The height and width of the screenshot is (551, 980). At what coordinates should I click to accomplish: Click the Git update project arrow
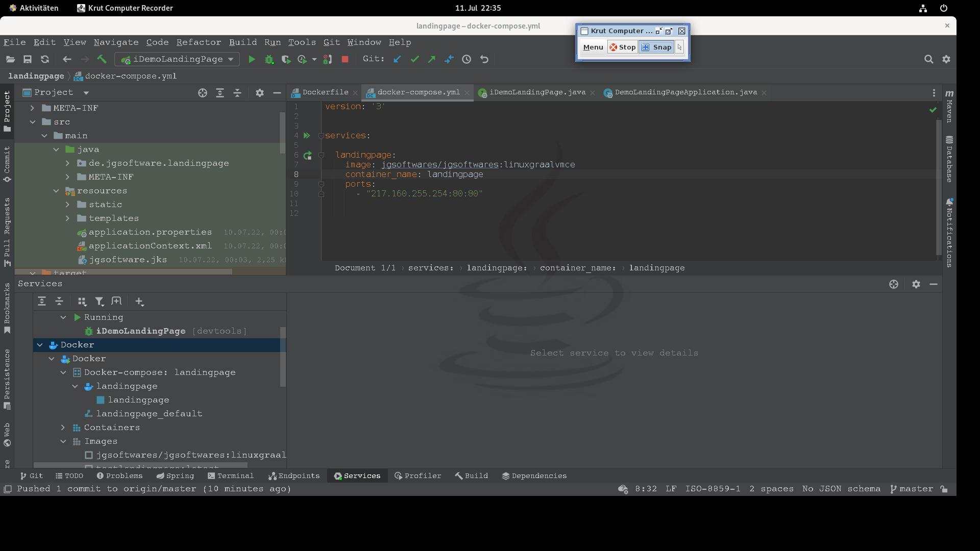point(397,59)
